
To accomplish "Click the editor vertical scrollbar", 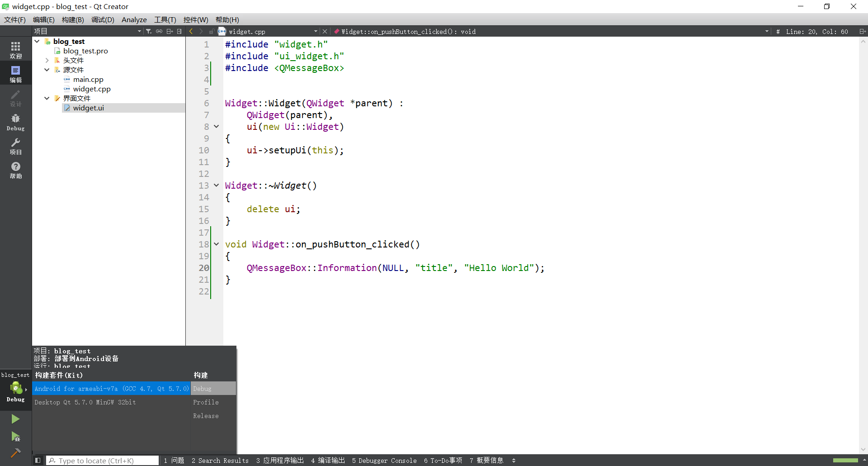I will (863, 245).
